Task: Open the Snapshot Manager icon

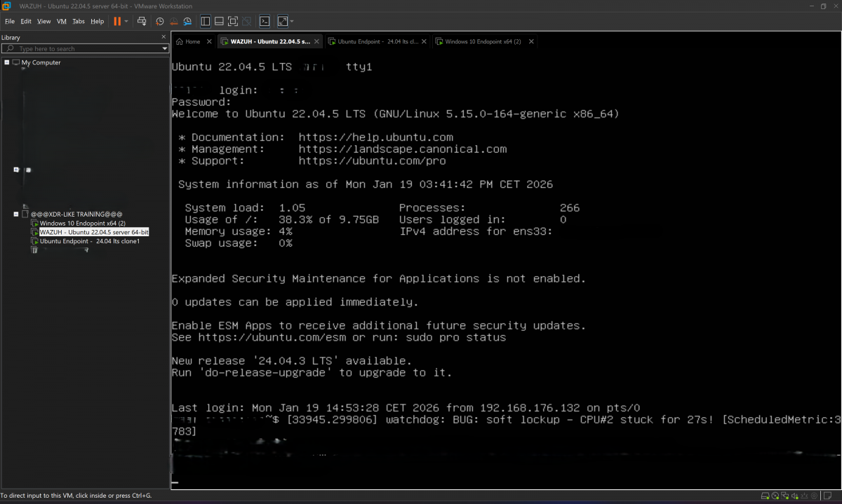Action: [x=187, y=21]
